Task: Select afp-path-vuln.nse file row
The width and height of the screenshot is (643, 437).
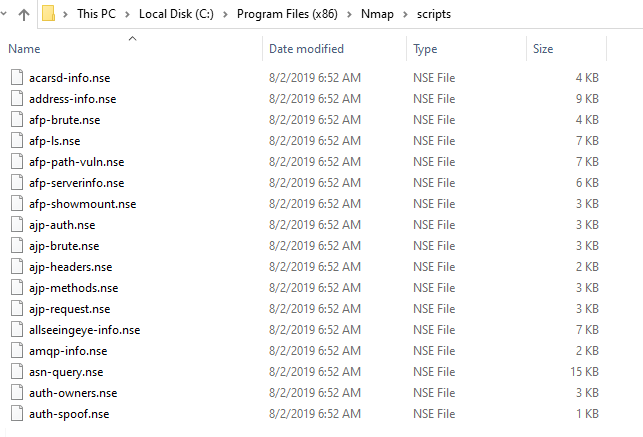Action: (304, 162)
